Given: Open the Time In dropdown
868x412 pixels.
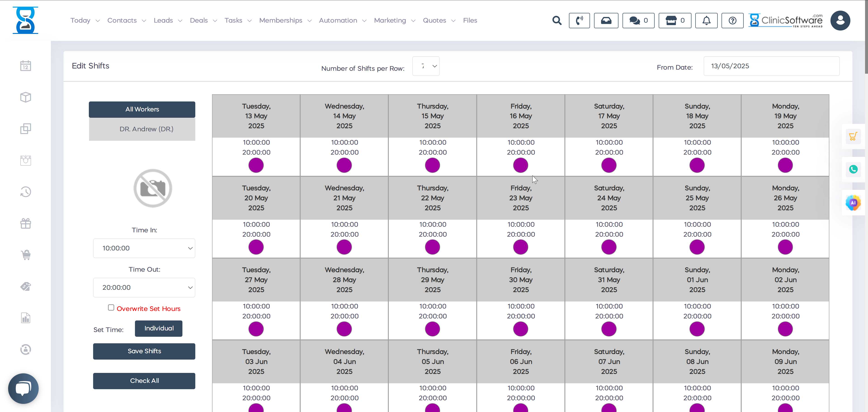Looking at the screenshot, I should click(x=144, y=248).
